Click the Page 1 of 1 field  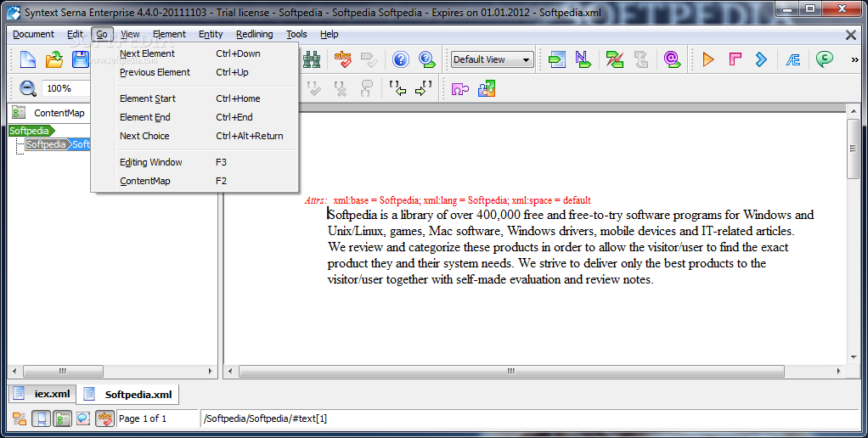pos(157,418)
